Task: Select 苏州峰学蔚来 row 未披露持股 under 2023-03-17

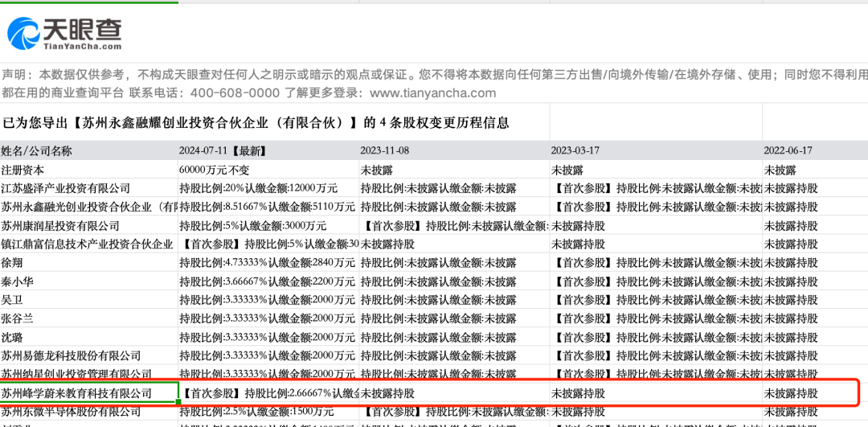Action: 656,393
